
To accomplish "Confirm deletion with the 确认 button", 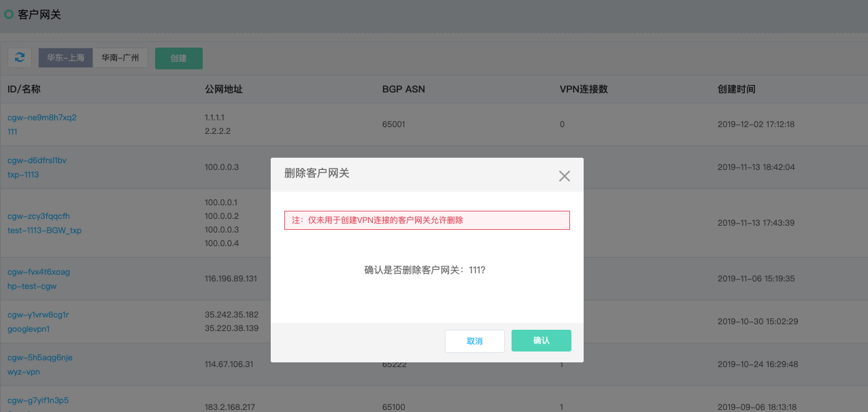I will coord(541,340).
